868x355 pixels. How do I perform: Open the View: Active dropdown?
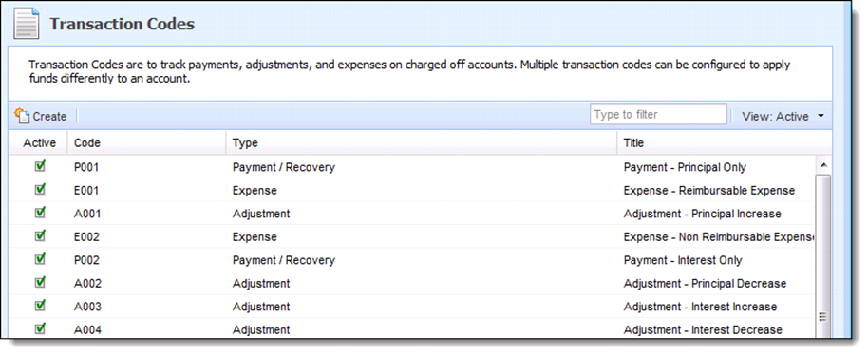783,116
